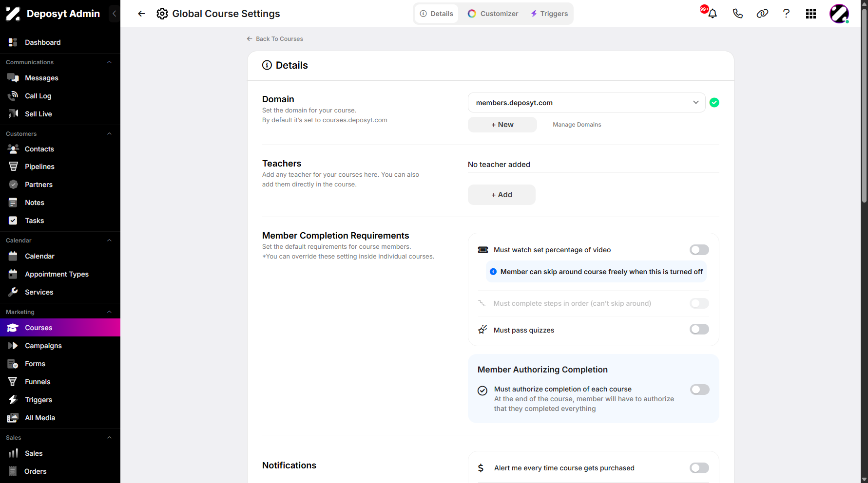Open the Manage Domains link
The height and width of the screenshot is (483, 868).
577,125
